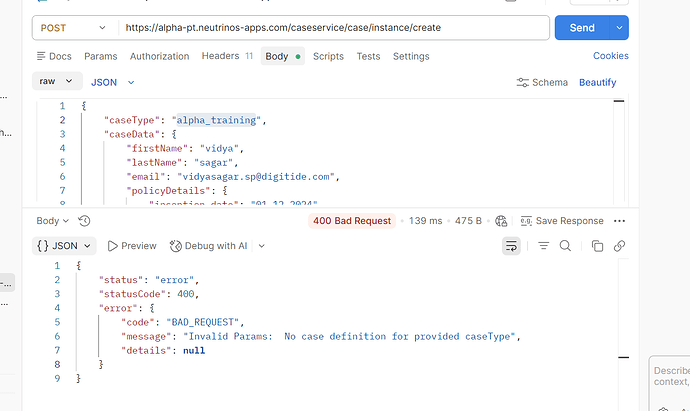Click the email value vidyasagar.sp@digitide.com
690x411 pixels.
256,176
